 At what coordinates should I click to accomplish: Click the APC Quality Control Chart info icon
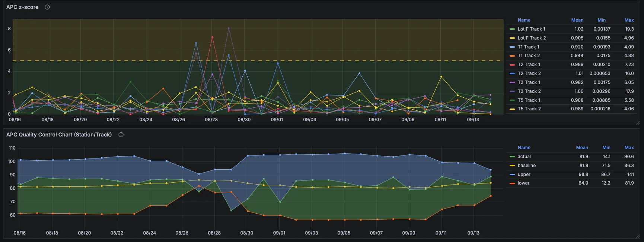[x=121, y=135]
